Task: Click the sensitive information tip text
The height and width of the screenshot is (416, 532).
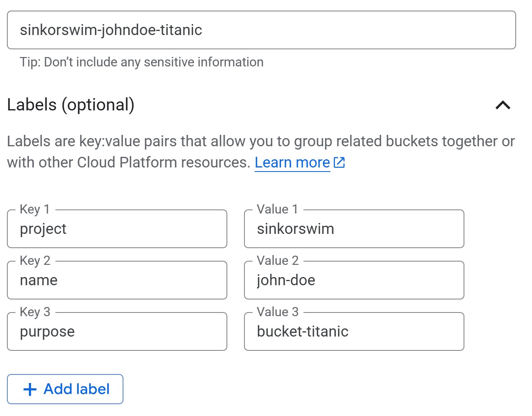Action: 141,62
